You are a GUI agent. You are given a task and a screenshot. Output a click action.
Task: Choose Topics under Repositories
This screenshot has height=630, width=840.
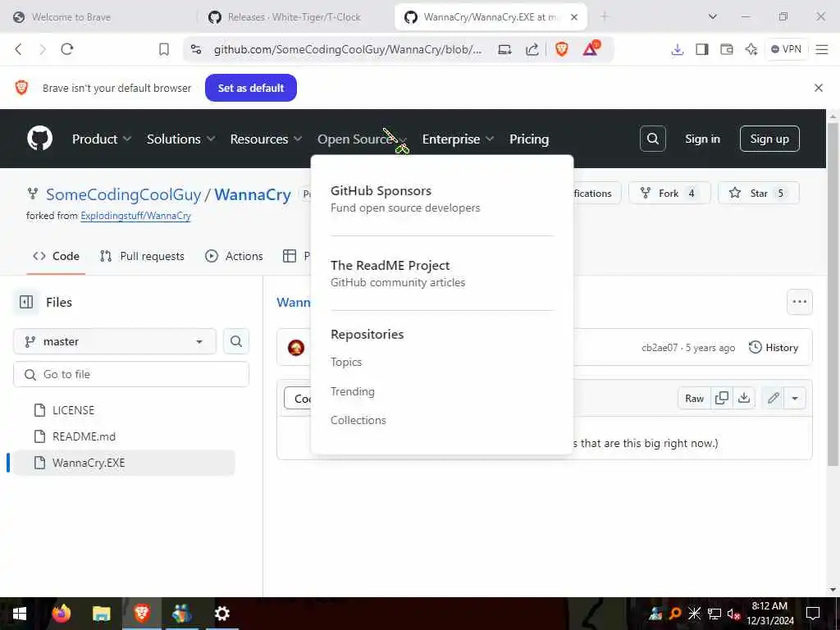tap(346, 362)
